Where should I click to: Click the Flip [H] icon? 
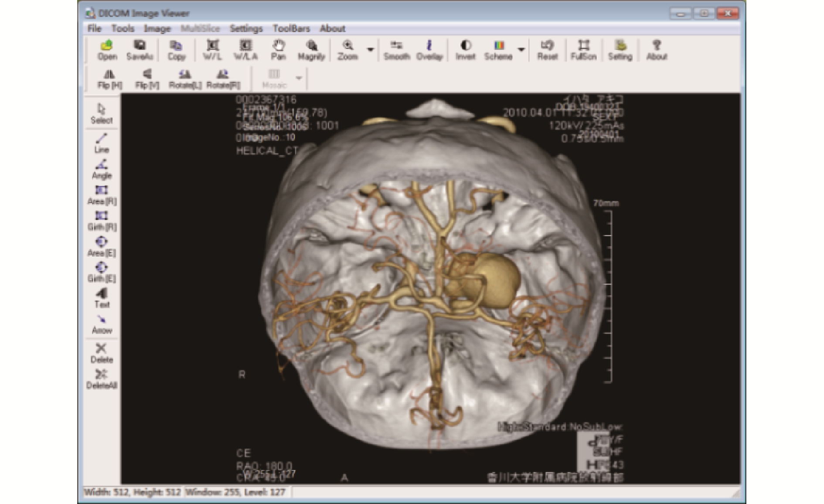[x=109, y=78]
